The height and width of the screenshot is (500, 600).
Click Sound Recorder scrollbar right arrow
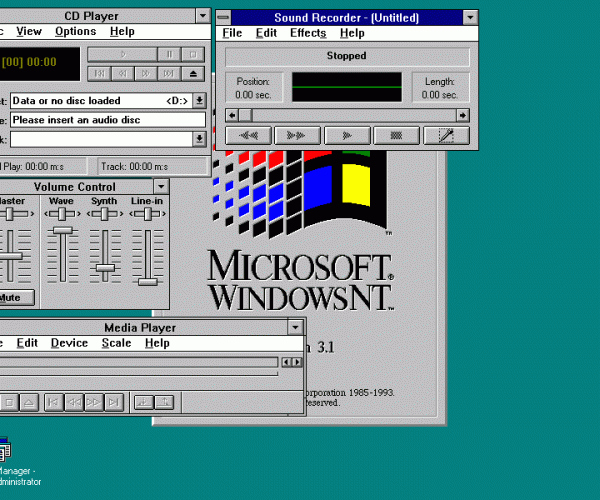[463, 115]
